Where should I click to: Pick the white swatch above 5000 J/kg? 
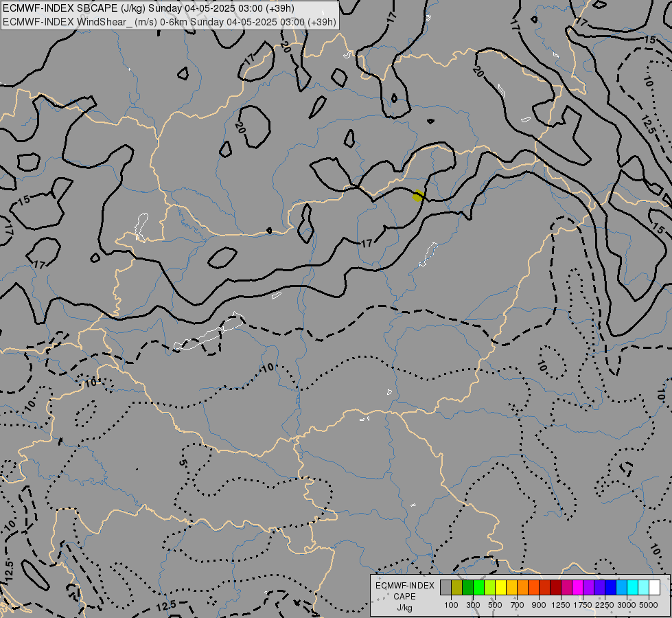click(x=654, y=587)
